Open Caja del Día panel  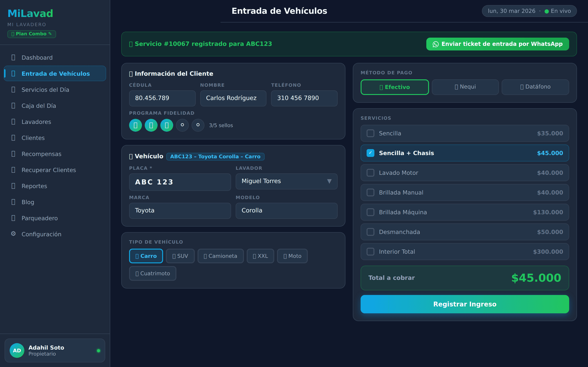[39, 106]
